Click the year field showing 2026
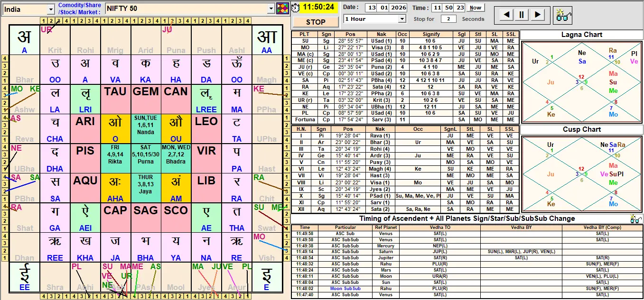The height and width of the screenshot is (300, 644). coord(399,8)
